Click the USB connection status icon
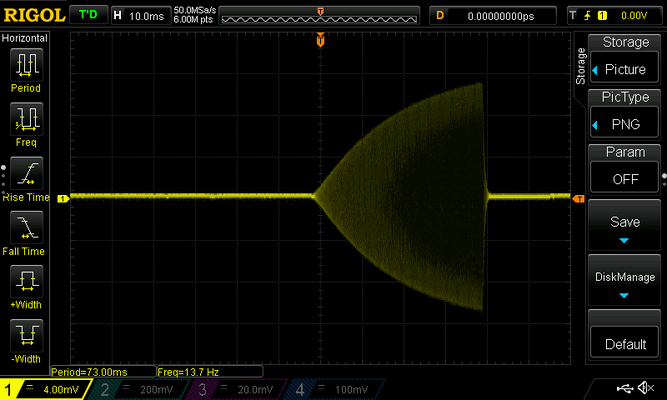 624,388
